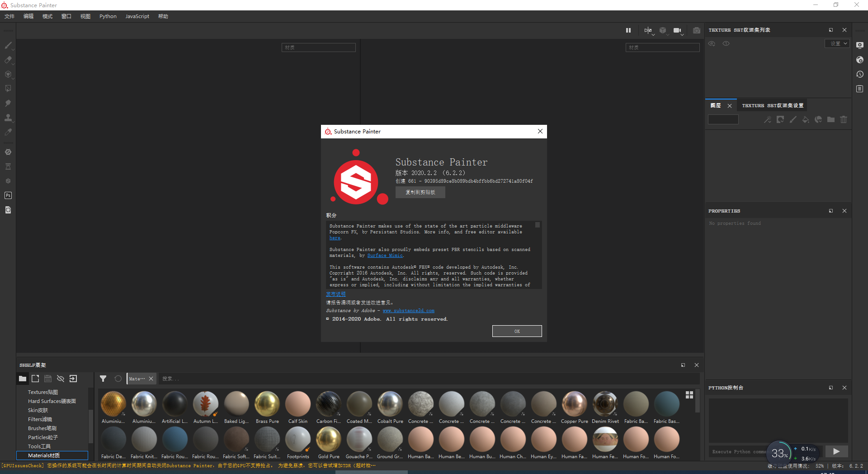Open the Python menu
This screenshot has height=474, width=868.
click(x=108, y=16)
